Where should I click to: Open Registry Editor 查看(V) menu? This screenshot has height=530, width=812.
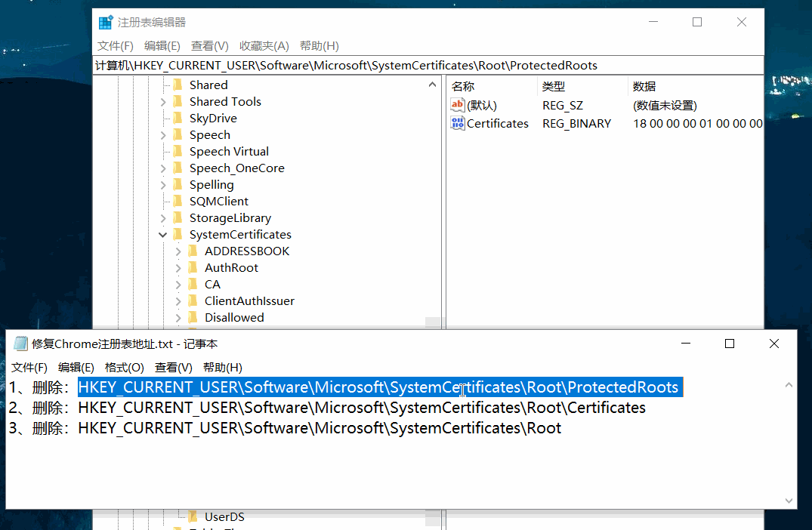210,45
